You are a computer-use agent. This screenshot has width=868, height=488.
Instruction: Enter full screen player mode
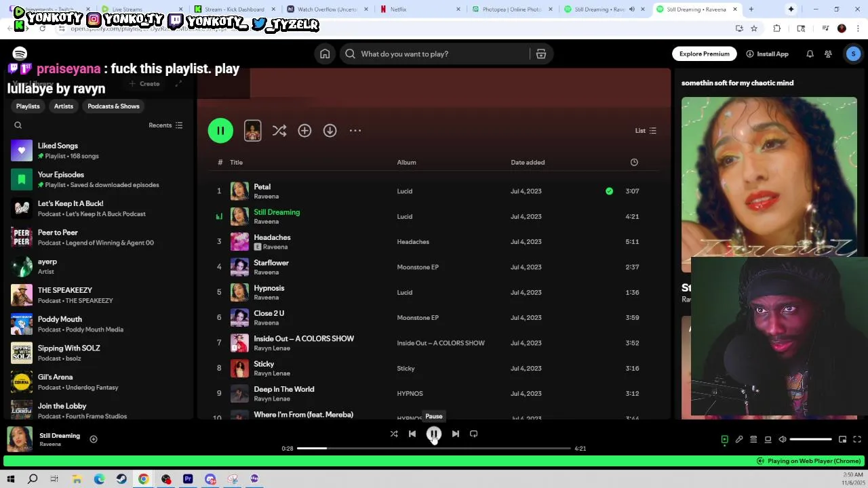(857, 439)
